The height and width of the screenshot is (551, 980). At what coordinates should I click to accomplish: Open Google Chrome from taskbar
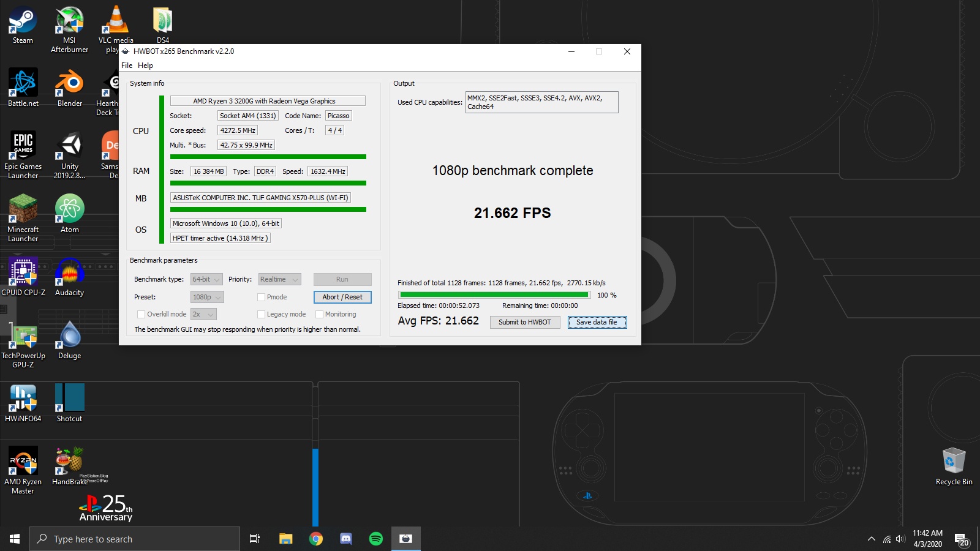[x=315, y=539]
